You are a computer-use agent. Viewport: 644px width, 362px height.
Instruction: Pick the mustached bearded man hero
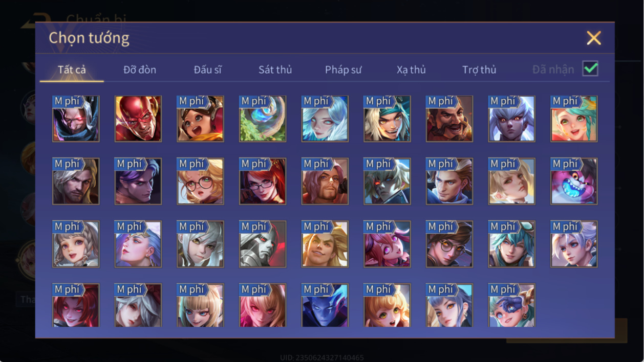click(449, 119)
